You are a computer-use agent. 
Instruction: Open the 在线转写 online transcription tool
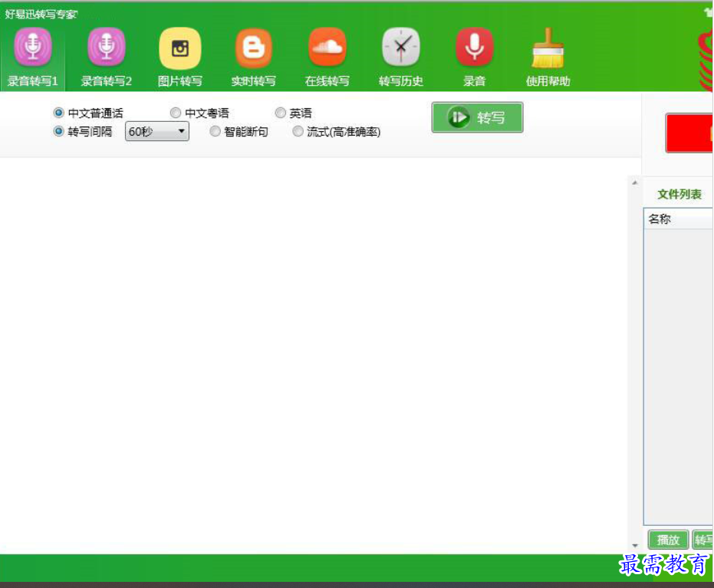click(327, 54)
